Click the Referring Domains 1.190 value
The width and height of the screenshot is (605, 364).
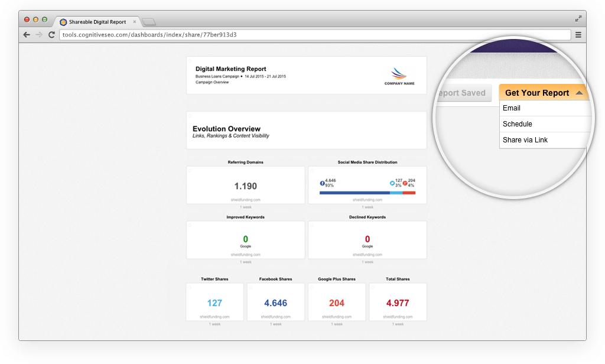tap(245, 186)
